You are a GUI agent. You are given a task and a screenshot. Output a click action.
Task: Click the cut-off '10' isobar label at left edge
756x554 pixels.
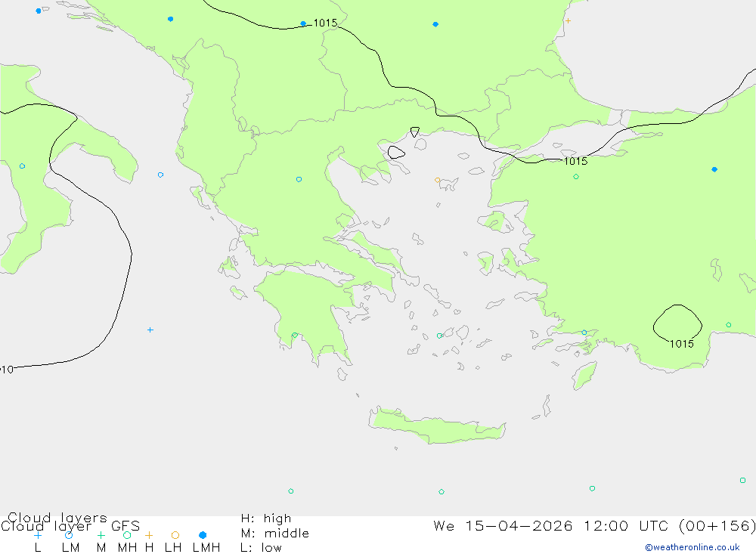click(7, 370)
